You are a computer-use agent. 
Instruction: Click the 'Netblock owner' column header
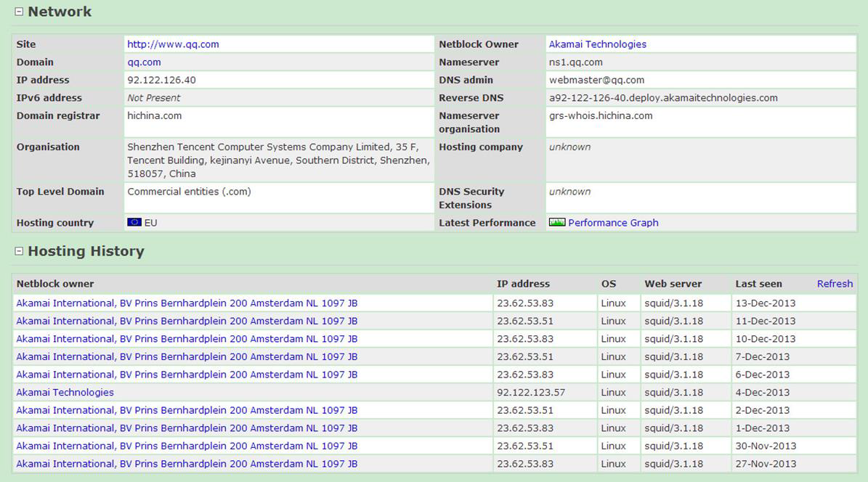tap(55, 284)
